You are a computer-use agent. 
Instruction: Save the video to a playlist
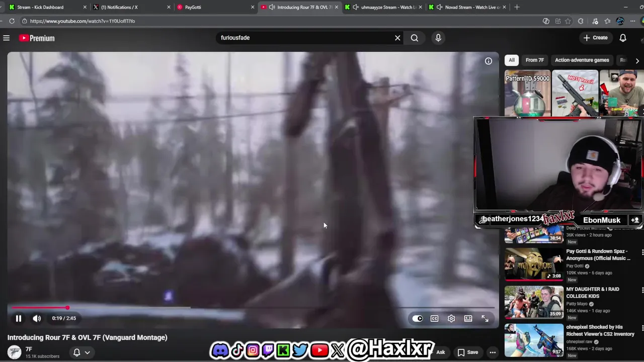(468, 352)
